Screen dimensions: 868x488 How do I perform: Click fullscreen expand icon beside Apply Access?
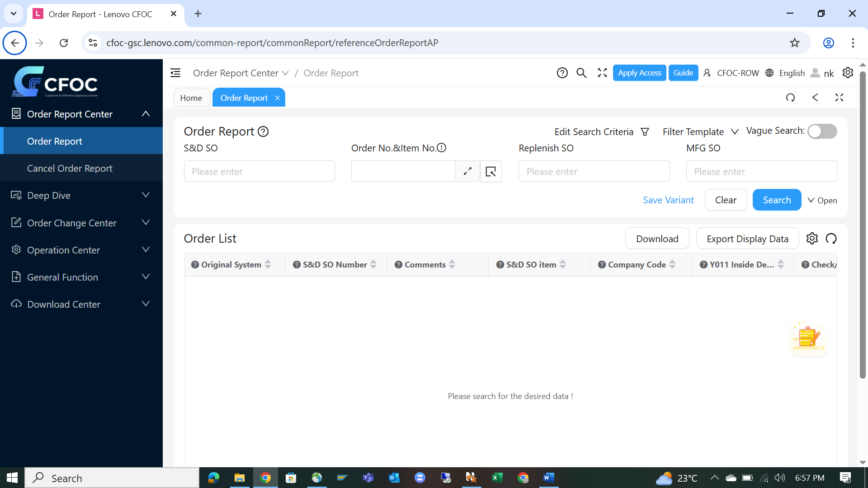(602, 73)
